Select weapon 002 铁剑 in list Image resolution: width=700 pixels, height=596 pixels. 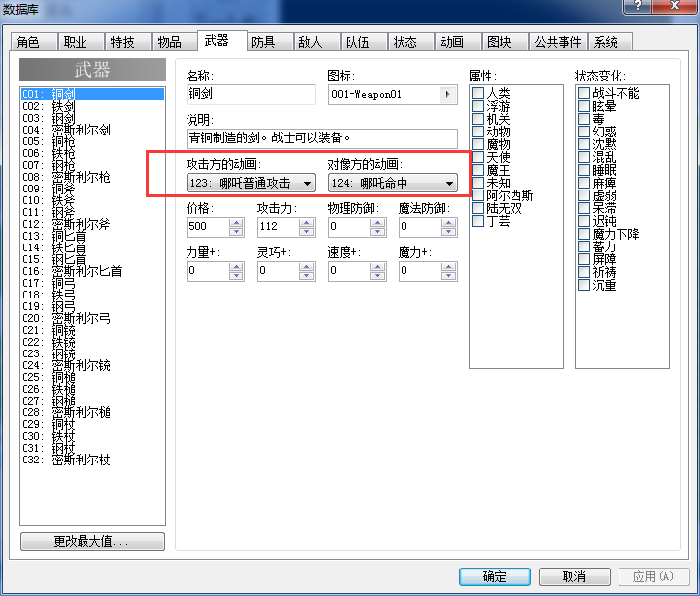tap(92, 106)
